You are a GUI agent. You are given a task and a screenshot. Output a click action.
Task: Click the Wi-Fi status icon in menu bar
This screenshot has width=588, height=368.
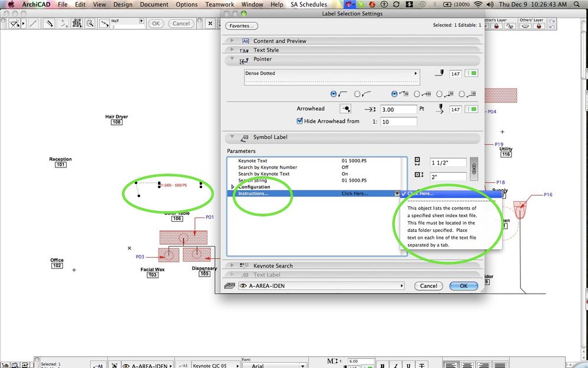point(478,5)
